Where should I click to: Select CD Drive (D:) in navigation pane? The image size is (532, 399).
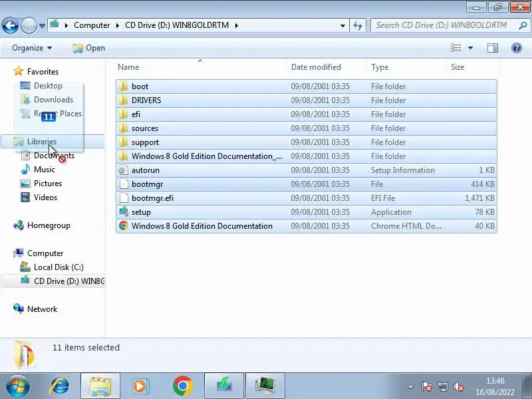[x=53, y=281]
